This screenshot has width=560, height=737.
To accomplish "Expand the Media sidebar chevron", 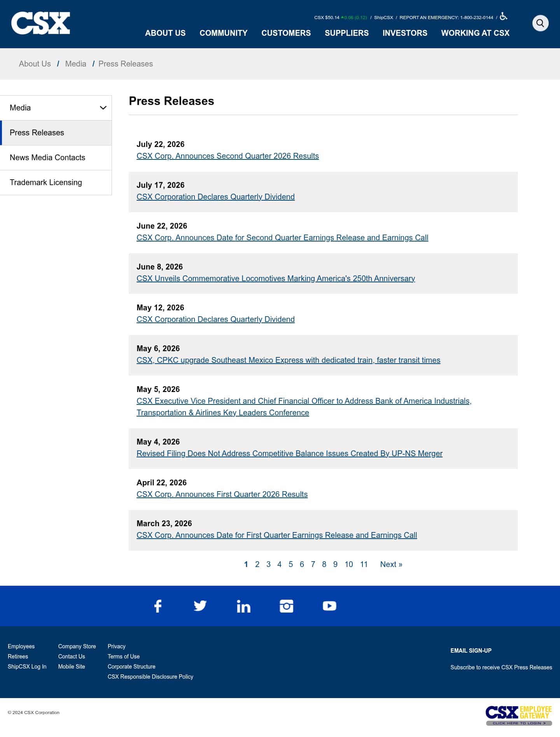I will coord(103,108).
